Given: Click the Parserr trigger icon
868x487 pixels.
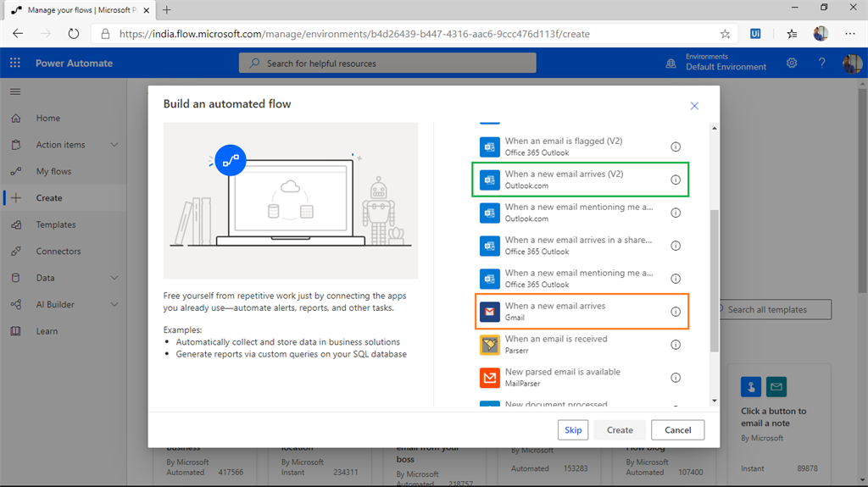Looking at the screenshot, I should pyautogui.click(x=489, y=344).
